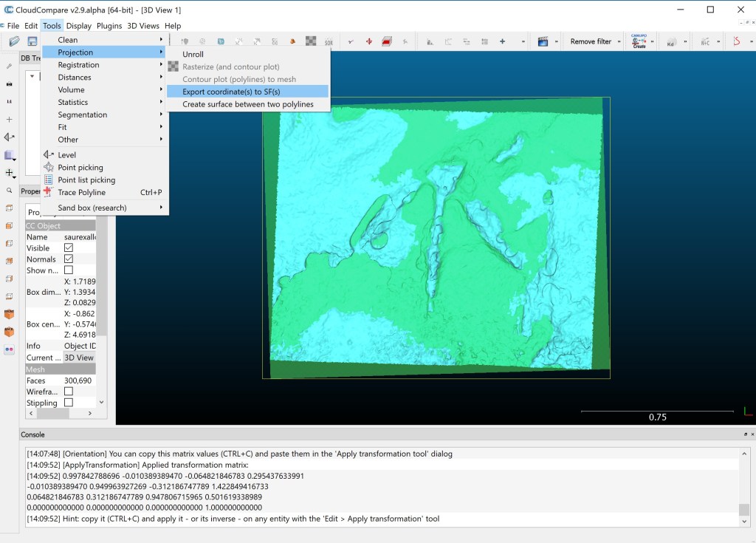
Task: Activate the Translate/Rotate tool
Action: pos(368,41)
